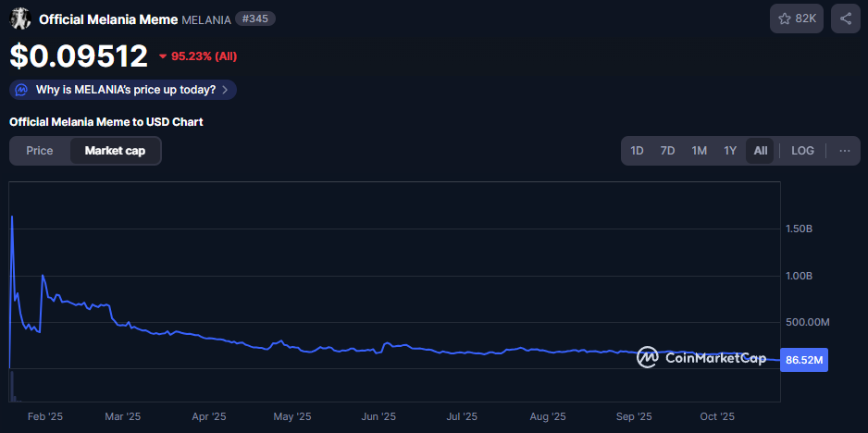Click the Jul '25 x-axis label

point(462,416)
